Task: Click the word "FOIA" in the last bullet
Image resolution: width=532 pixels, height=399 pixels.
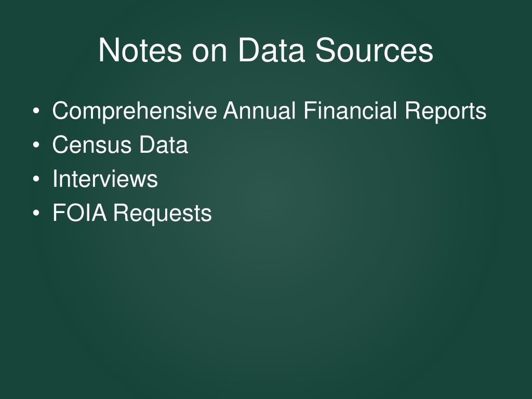Action: point(79,213)
